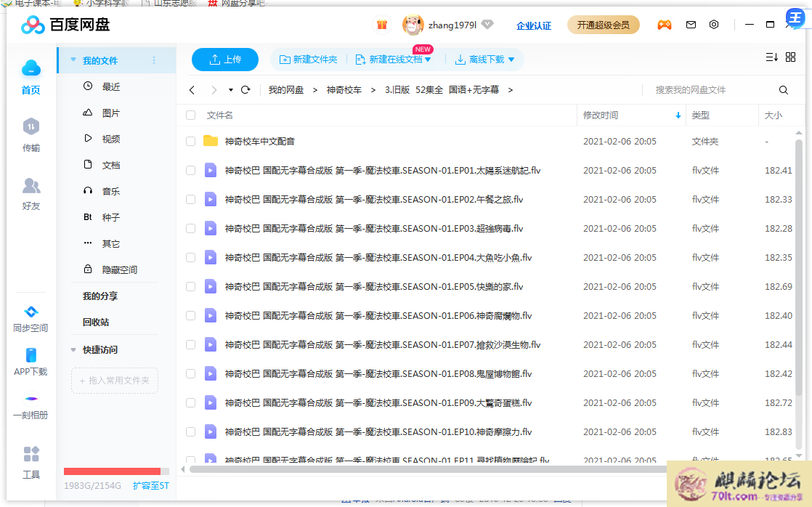Switch to grid view icon

pos(790,57)
